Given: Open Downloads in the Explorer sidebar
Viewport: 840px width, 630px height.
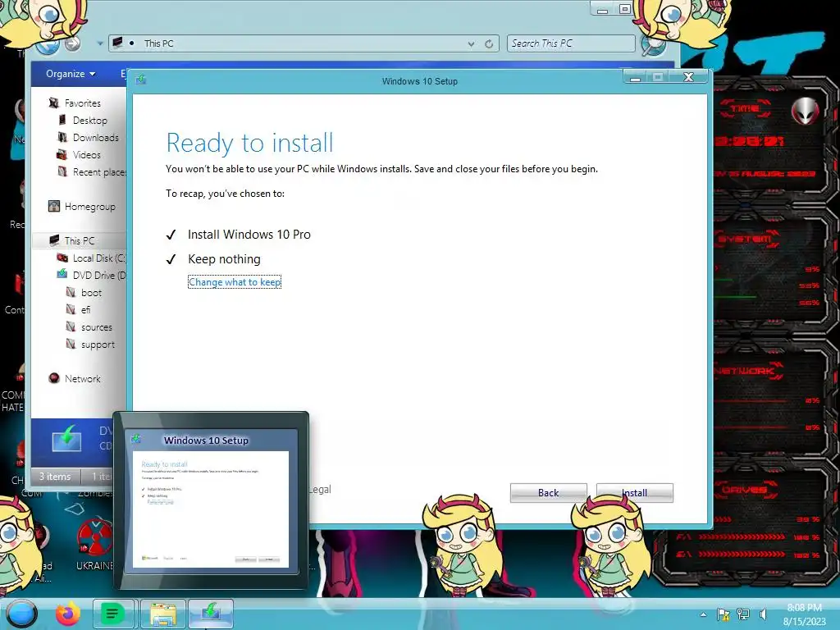Looking at the screenshot, I should 95,138.
